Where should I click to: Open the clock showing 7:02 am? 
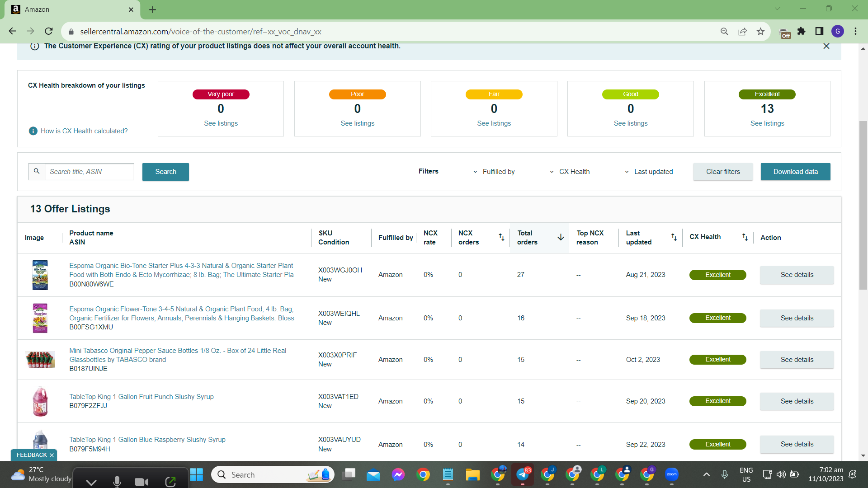coord(826,474)
